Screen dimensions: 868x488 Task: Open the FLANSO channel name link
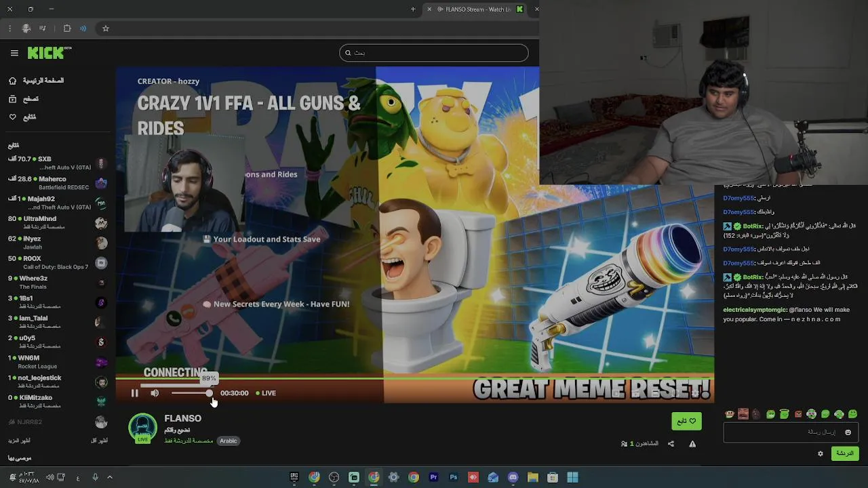click(x=182, y=418)
